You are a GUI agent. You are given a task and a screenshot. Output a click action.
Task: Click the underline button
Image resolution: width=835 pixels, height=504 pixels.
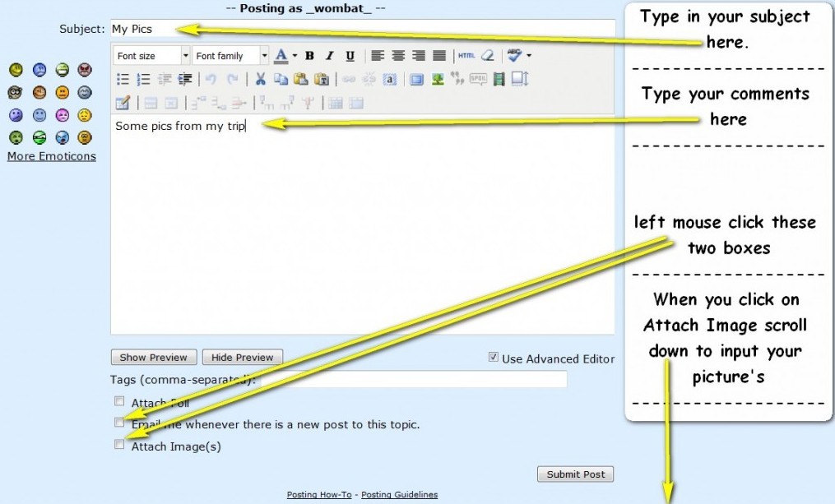pos(350,56)
